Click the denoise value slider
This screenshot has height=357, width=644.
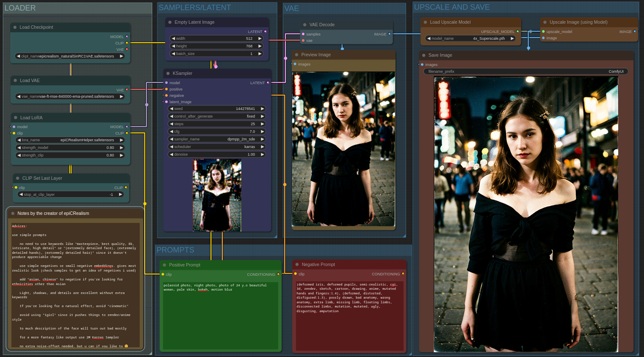[x=217, y=154]
